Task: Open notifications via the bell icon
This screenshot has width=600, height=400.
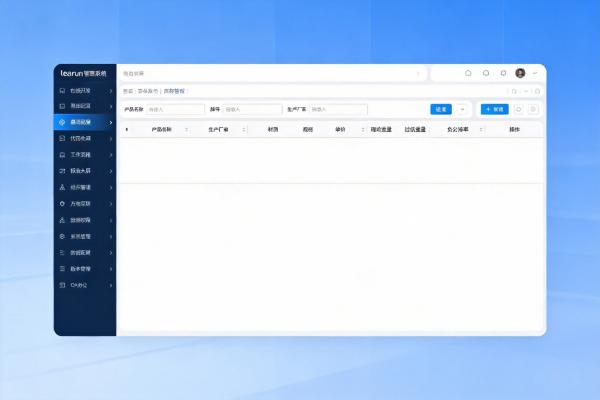Action: point(503,73)
